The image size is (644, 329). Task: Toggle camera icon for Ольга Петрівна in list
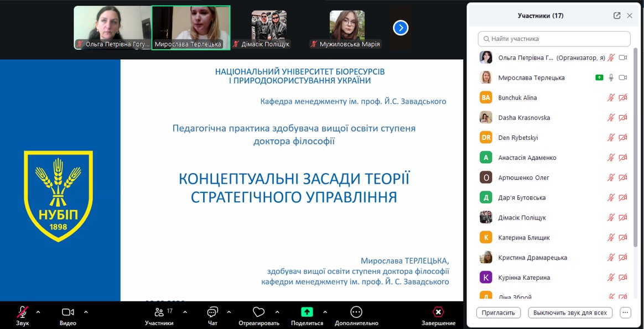pyautogui.click(x=622, y=58)
